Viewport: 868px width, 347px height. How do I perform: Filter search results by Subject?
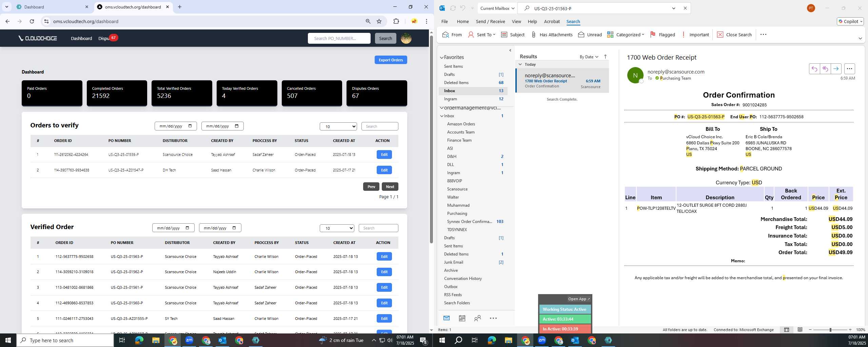513,35
